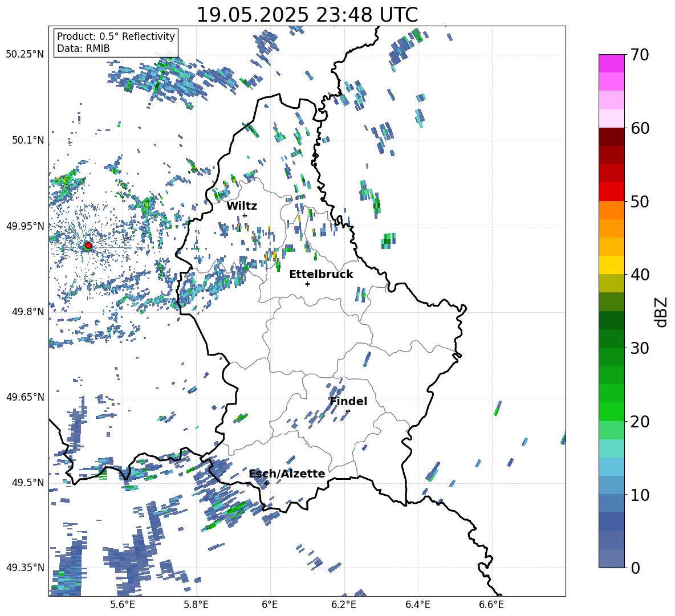Click the 'Data: RMIB' text
Viewport: 675px width, 616px height.
pos(83,48)
